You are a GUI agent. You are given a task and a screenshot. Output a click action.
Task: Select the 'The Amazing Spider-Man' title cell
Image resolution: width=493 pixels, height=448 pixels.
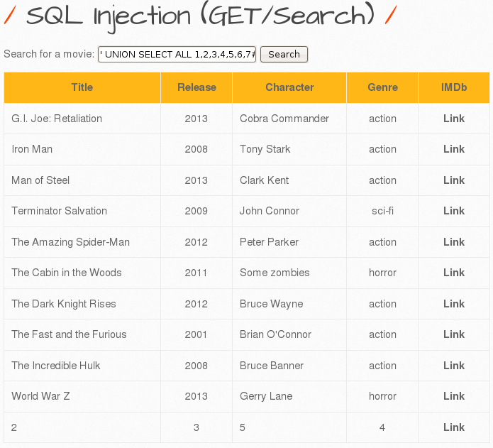tap(82, 242)
